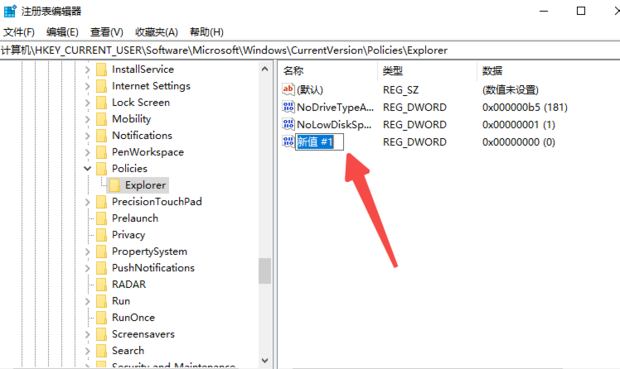Open the 收藏夹(A) menu
The height and width of the screenshot is (369, 620).
point(157,32)
